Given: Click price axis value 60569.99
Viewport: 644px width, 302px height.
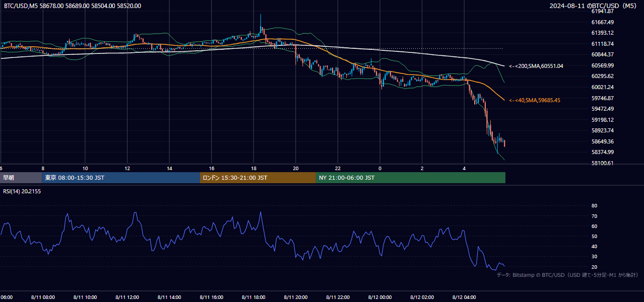Looking at the screenshot, I should tap(602, 65).
